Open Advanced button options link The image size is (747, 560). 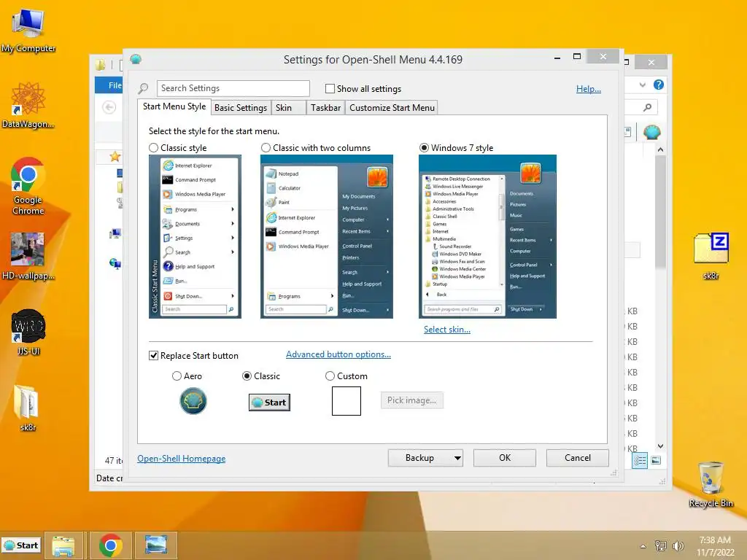coord(338,354)
